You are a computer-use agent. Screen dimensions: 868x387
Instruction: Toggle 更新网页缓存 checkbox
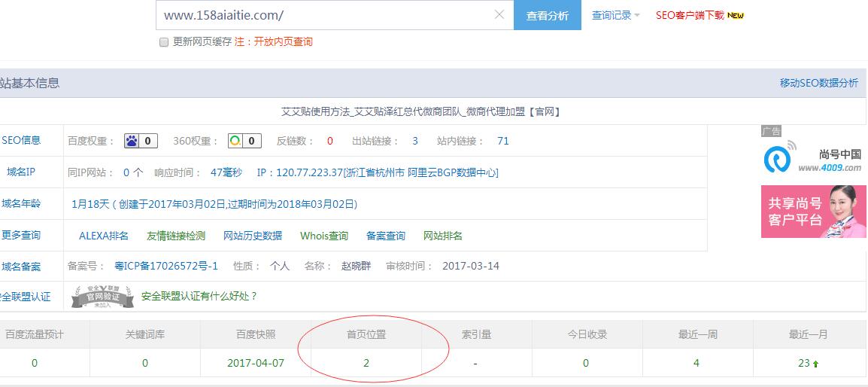(164, 42)
